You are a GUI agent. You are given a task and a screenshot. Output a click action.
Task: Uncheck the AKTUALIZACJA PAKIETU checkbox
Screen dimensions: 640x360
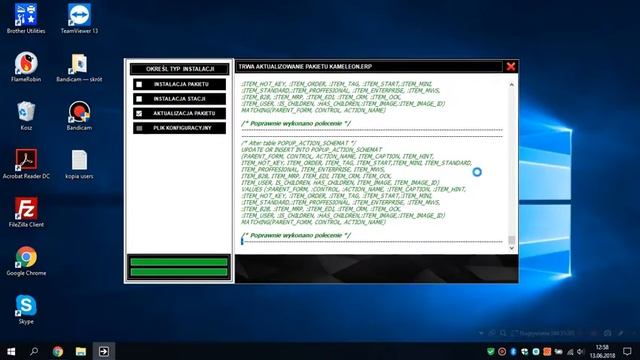tap(139, 113)
